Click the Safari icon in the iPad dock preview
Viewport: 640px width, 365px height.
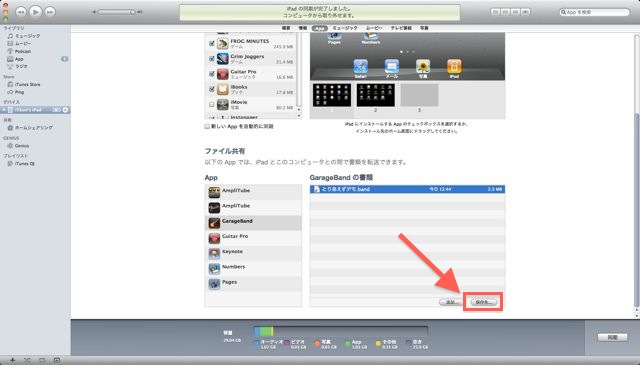[360, 68]
